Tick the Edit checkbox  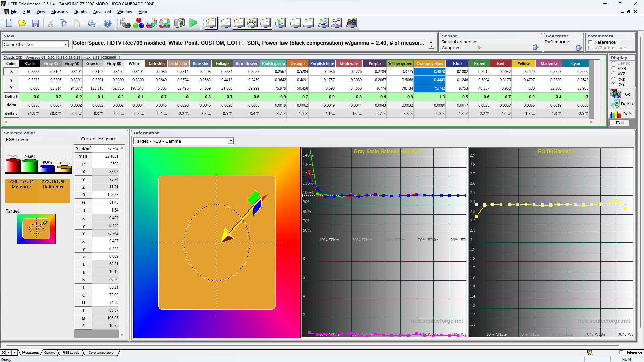(612, 123)
